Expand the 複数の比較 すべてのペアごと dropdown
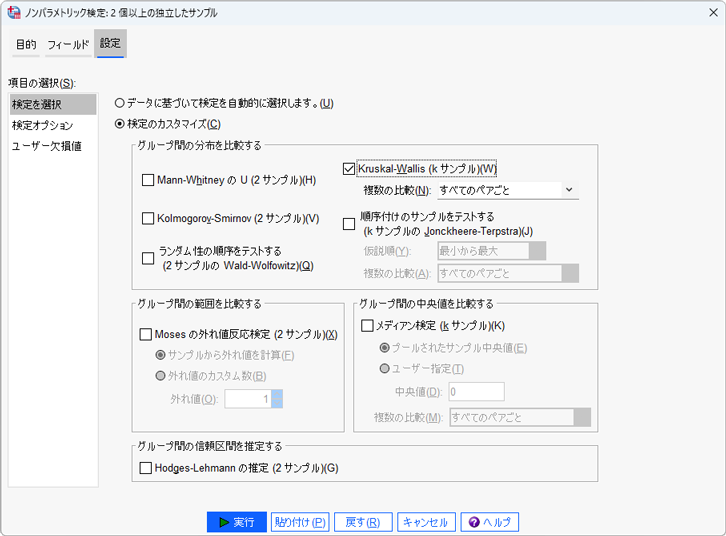The height and width of the screenshot is (536, 726). coord(507,190)
